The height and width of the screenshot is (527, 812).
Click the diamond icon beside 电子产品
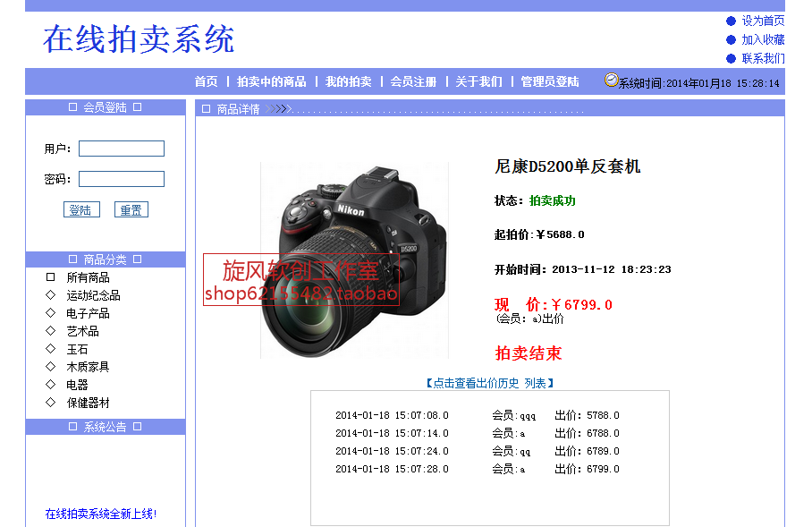50,312
